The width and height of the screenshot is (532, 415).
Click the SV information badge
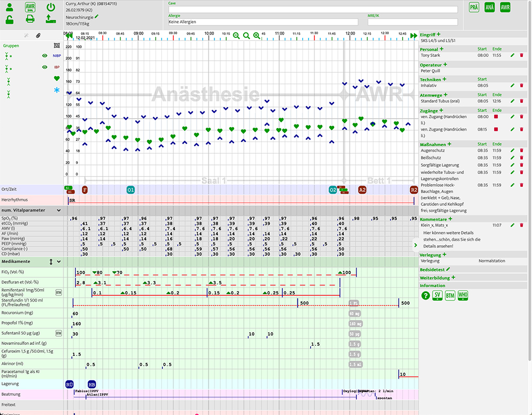(x=437, y=295)
